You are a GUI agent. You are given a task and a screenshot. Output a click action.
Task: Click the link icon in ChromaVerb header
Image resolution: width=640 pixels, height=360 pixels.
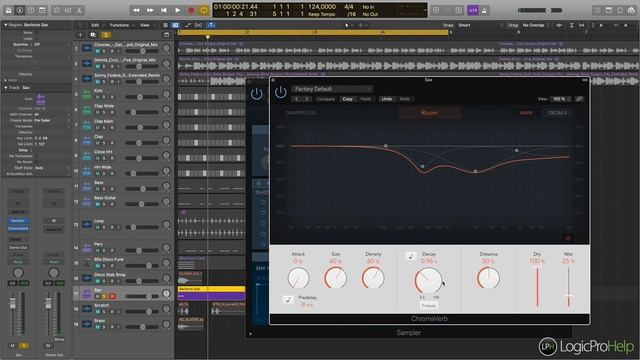tap(579, 99)
